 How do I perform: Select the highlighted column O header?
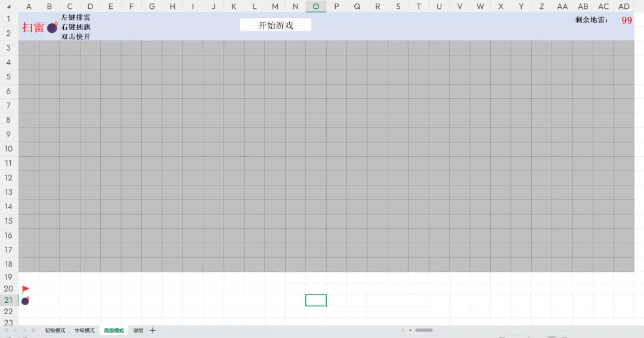[x=316, y=6]
